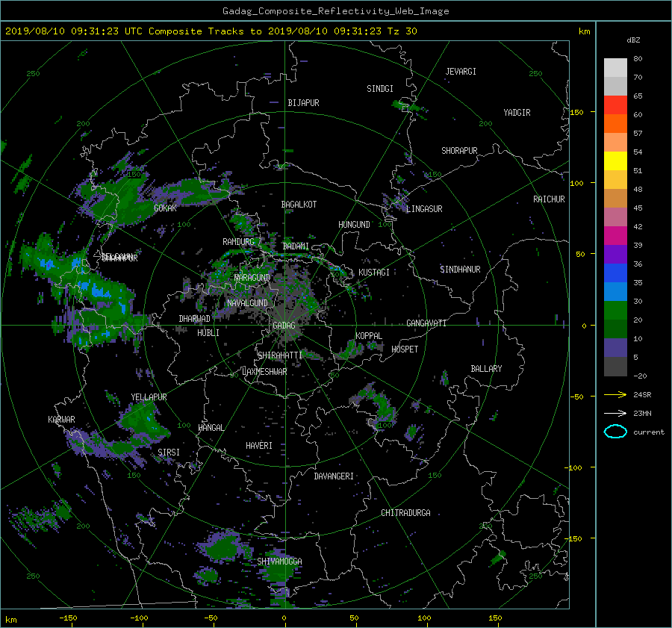Click the RAICHUR city label
The width and height of the screenshot is (672, 628).
click(x=549, y=199)
